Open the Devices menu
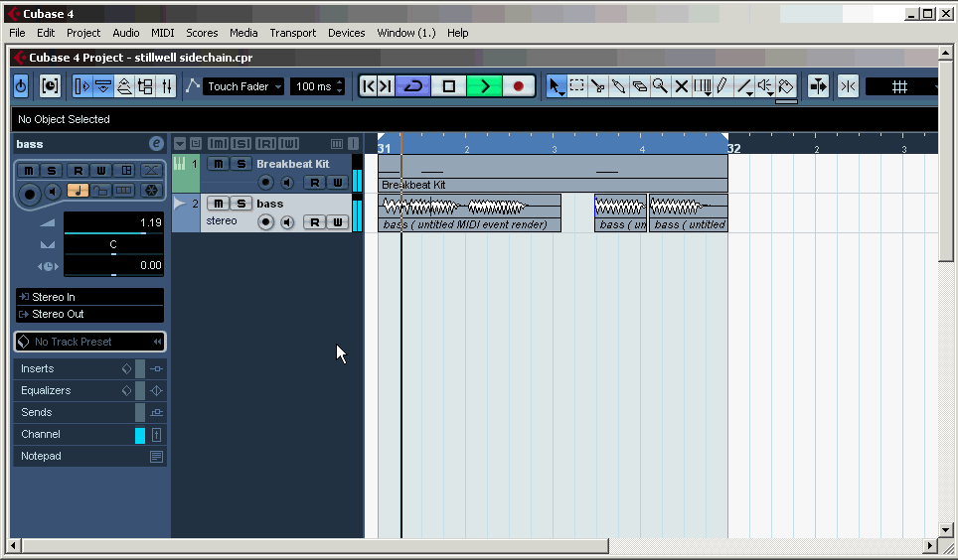The image size is (958, 560). tap(347, 33)
